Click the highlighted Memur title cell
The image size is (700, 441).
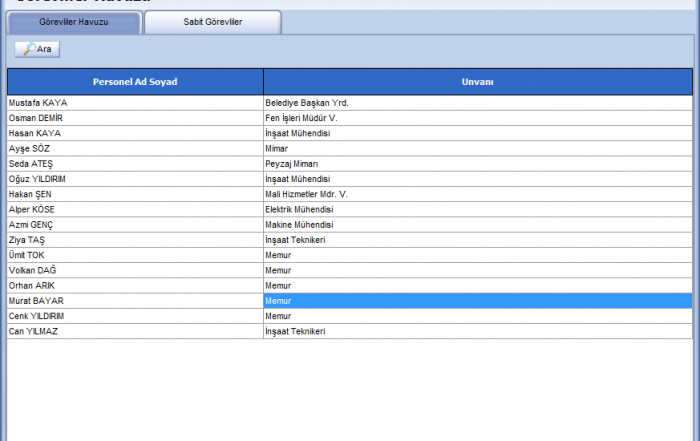pyautogui.click(x=477, y=300)
